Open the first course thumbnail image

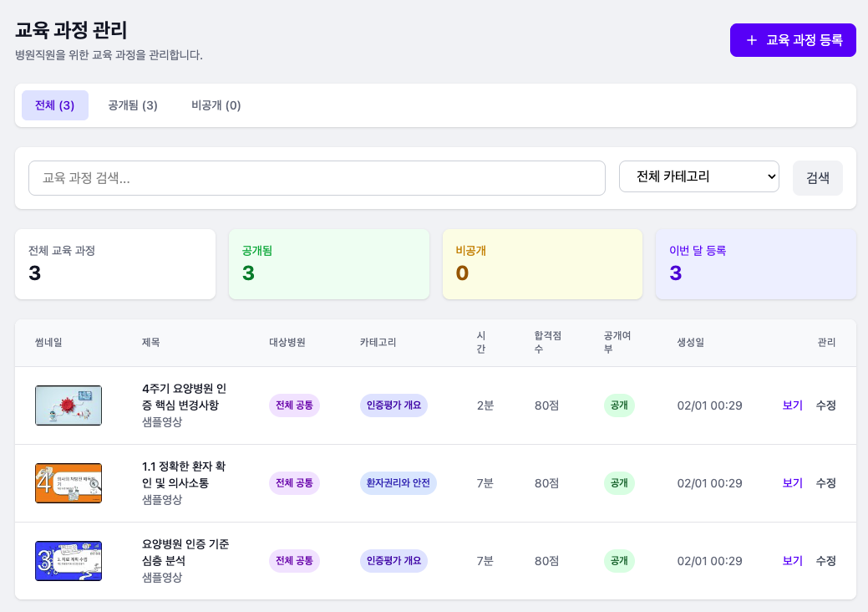(69, 405)
